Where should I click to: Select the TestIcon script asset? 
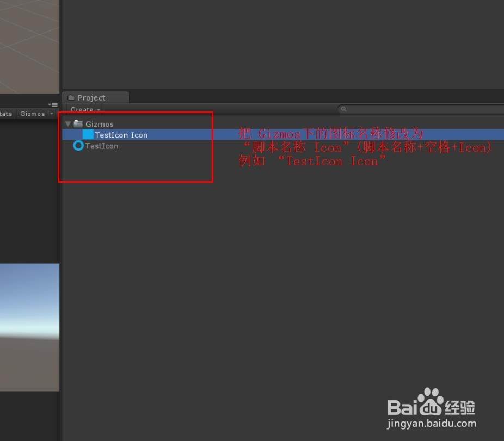102,146
